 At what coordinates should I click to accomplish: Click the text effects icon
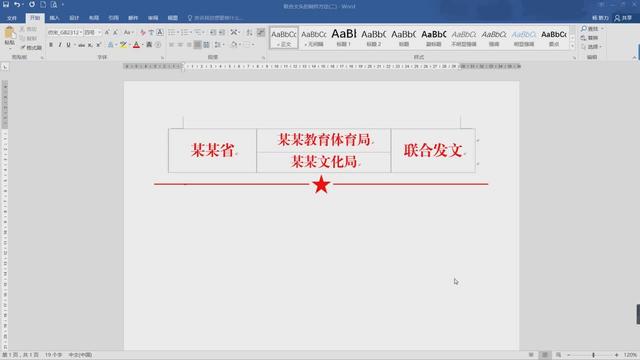click(110, 45)
